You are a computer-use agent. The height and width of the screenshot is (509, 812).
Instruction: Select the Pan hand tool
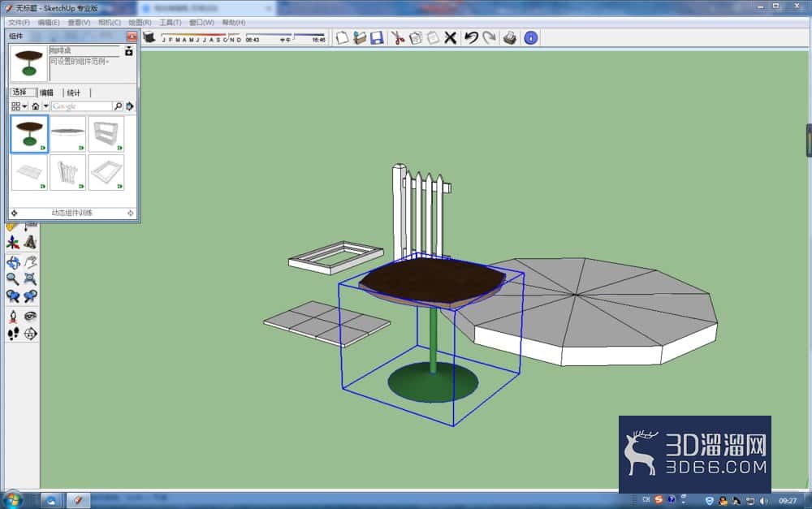[31, 262]
